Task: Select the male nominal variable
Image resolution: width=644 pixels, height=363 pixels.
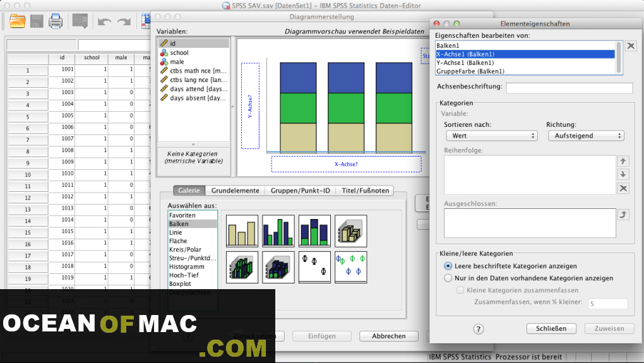Action: pos(193,62)
